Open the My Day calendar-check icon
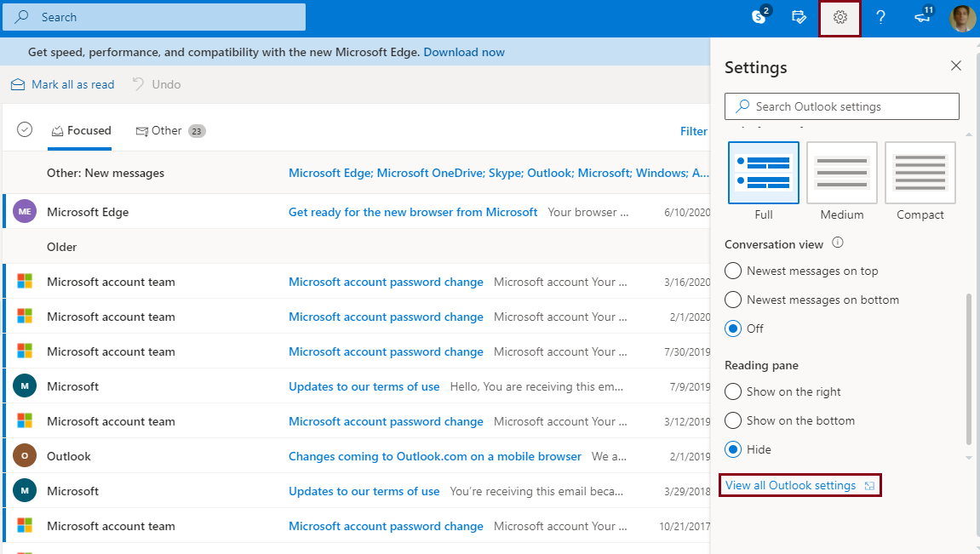Viewport: 980px width, 554px height. [x=799, y=17]
